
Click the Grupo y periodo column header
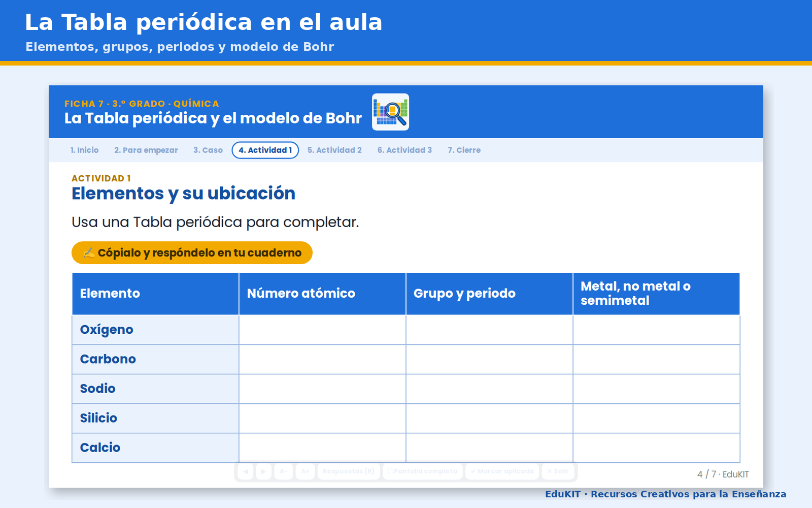tap(489, 294)
